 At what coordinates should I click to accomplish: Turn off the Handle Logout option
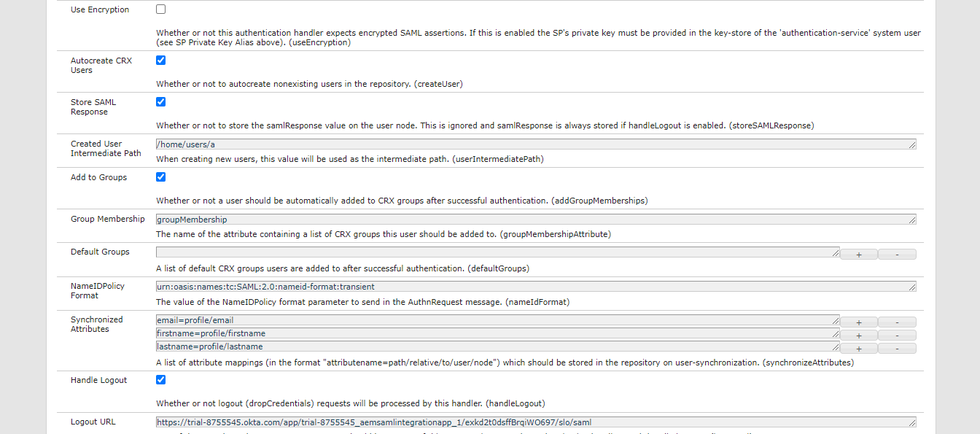coord(160,379)
